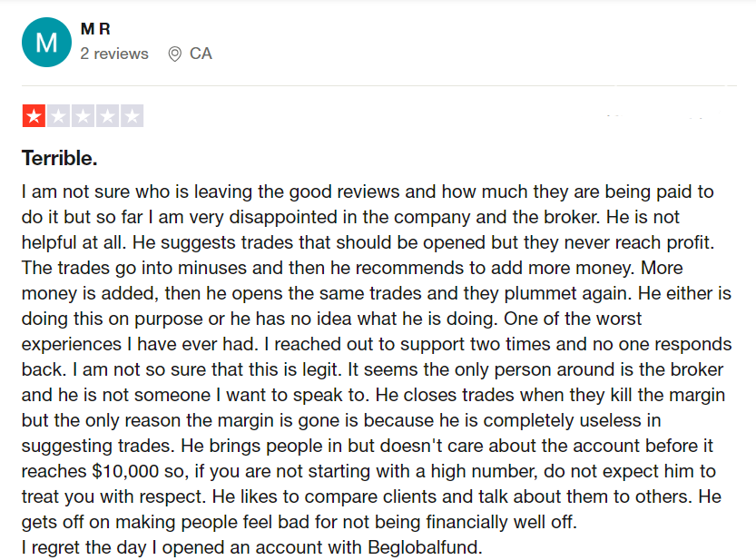Select the third grey rating star
This screenshot has height=560, width=756.
pyautogui.click(x=83, y=116)
